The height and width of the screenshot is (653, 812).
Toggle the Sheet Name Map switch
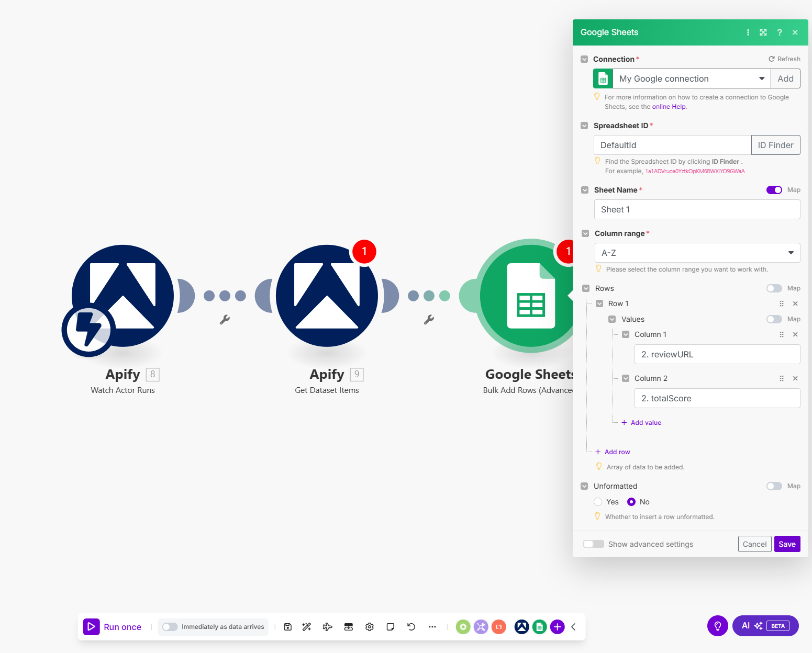(774, 190)
